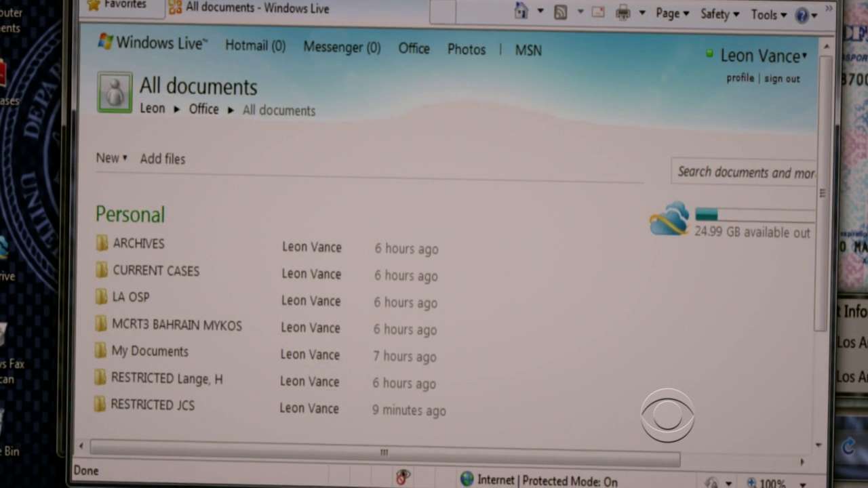The image size is (868, 488).
Task: Click the profile link under Leon Vance
Action: point(740,78)
